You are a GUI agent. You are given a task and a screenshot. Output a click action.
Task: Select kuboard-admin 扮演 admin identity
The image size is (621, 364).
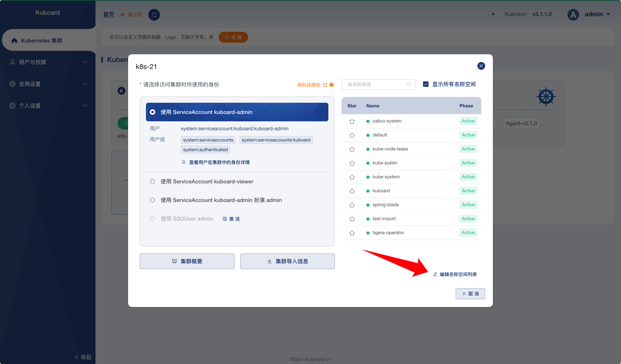click(x=153, y=200)
